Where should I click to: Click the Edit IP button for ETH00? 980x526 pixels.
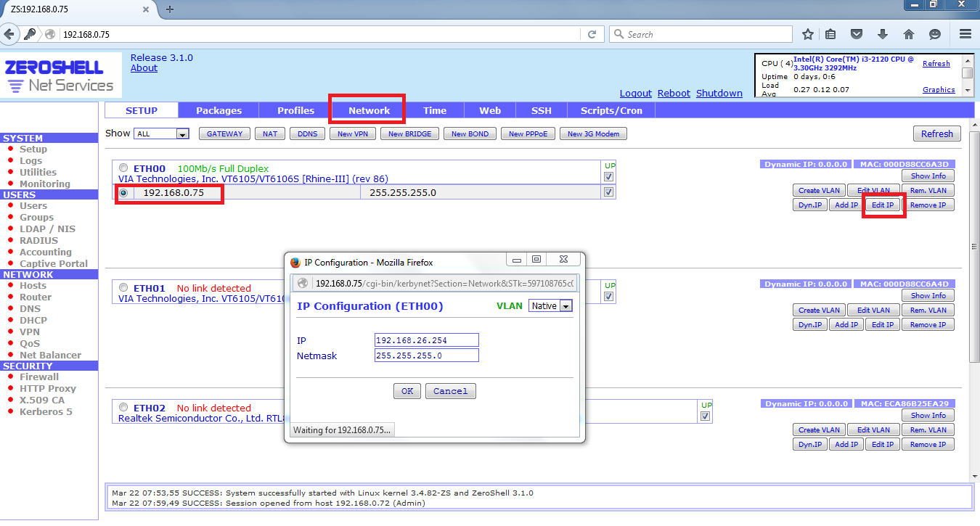(x=883, y=205)
